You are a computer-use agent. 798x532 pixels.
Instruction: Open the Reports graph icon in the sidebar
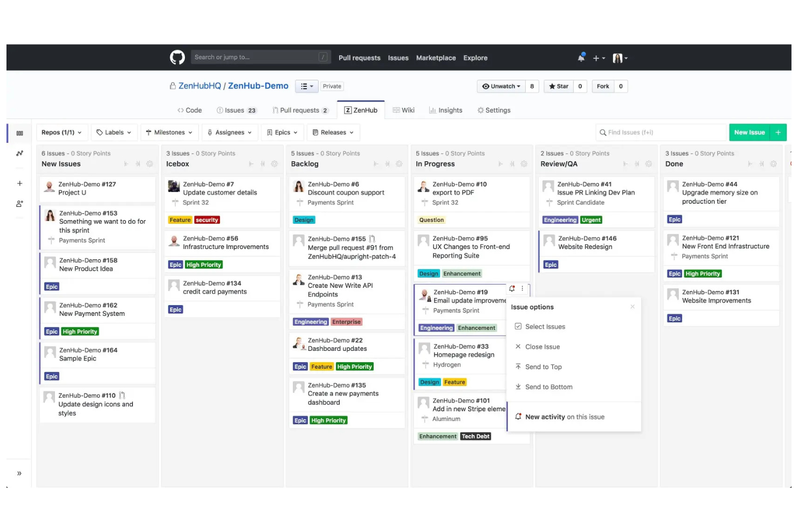coord(19,154)
